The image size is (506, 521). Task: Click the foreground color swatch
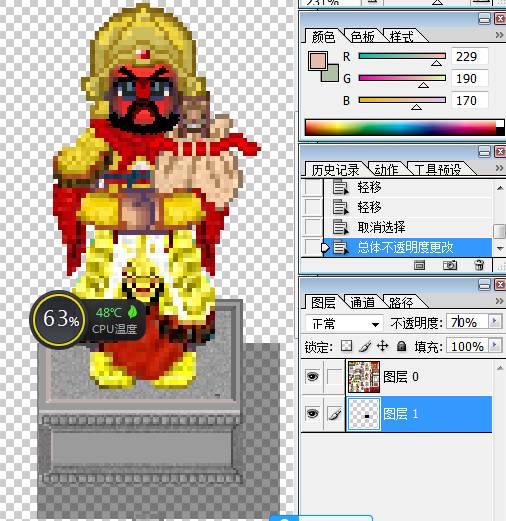coord(317,61)
